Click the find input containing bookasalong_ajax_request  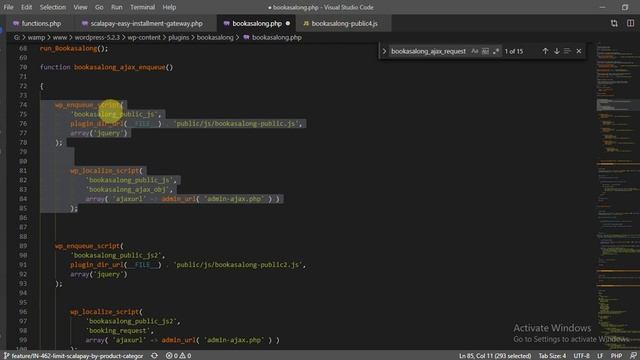429,51
